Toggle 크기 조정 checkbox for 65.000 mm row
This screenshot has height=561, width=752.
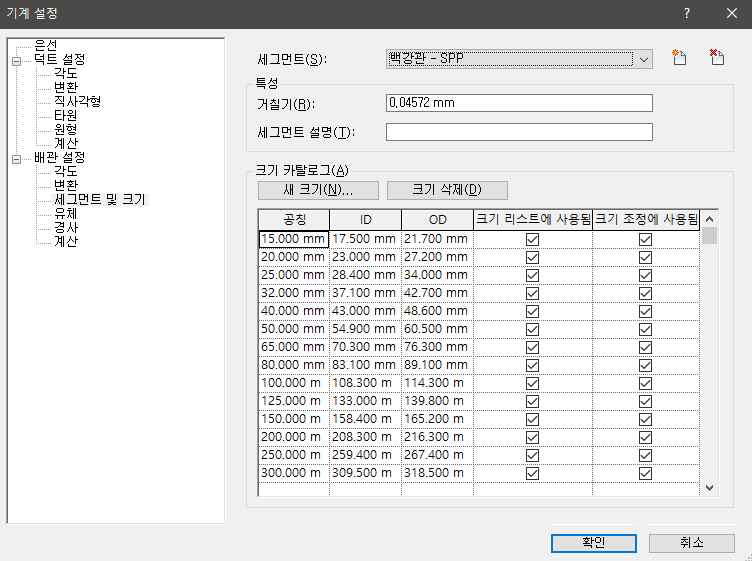(646, 347)
